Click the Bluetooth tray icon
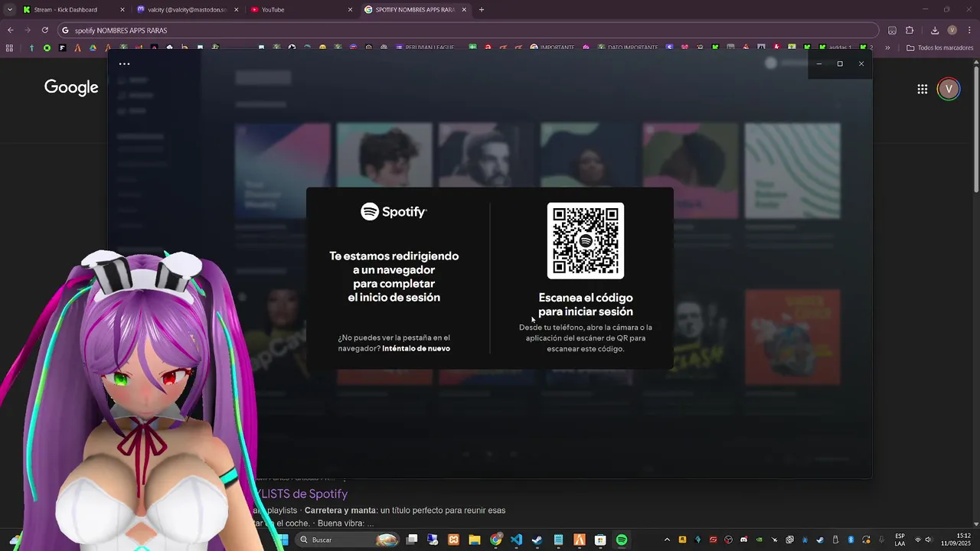Screen dimensions: 980x551 click(851, 540)
